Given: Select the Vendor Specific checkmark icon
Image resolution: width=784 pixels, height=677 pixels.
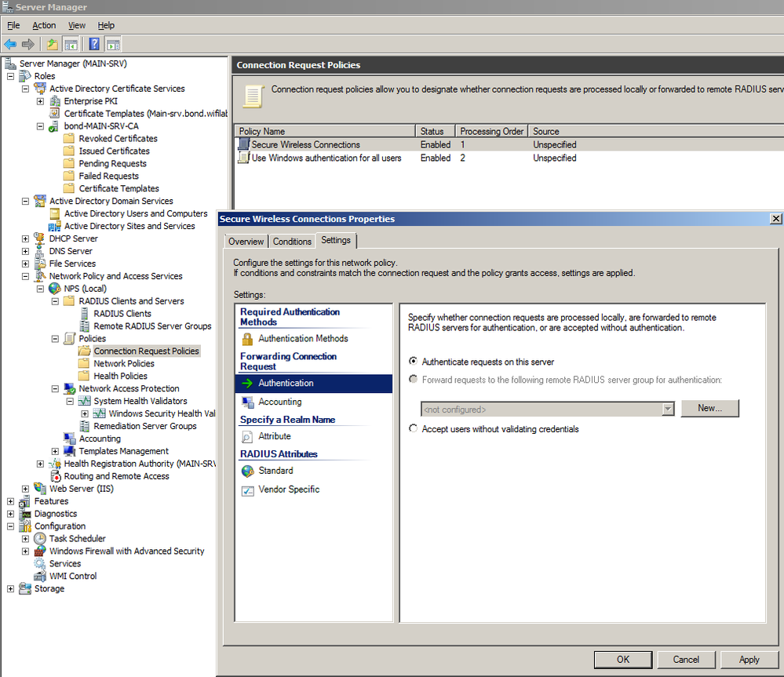Looking at the screenshot, I should (247, 490).
